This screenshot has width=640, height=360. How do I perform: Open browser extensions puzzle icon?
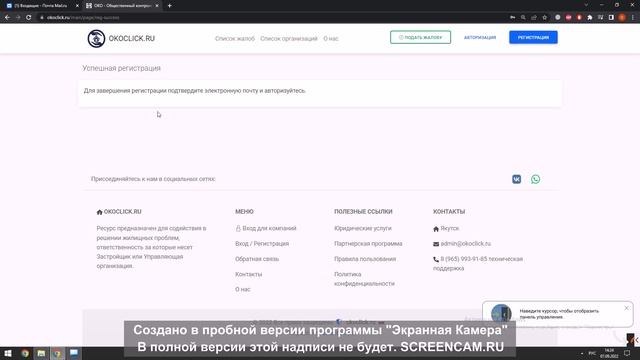[x=590, y=18]
